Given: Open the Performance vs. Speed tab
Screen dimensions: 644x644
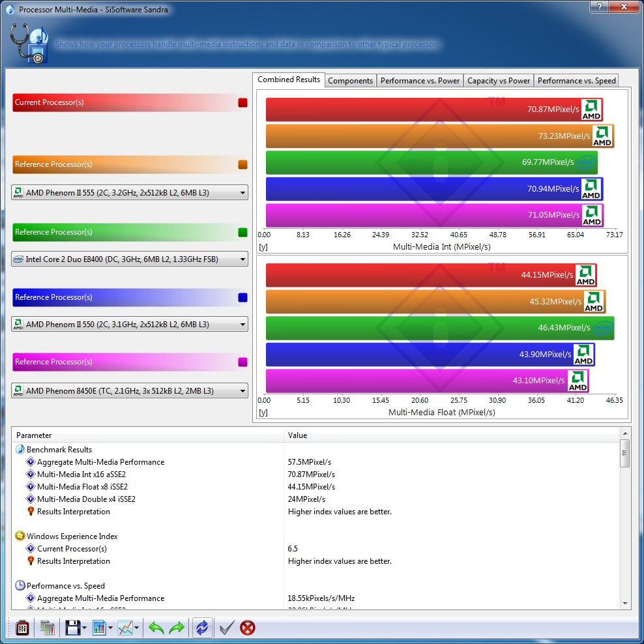Looking at the screenshot, I should point(577,81).
